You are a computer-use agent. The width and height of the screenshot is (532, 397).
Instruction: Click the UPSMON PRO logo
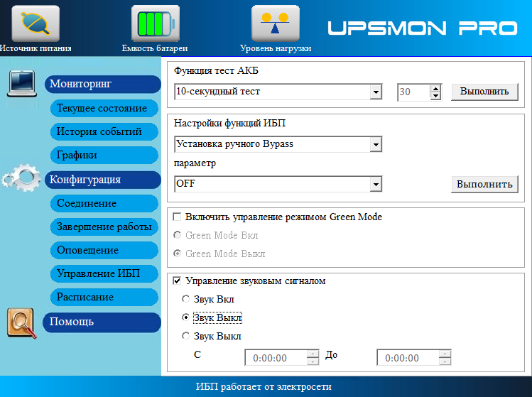point(423,28)
